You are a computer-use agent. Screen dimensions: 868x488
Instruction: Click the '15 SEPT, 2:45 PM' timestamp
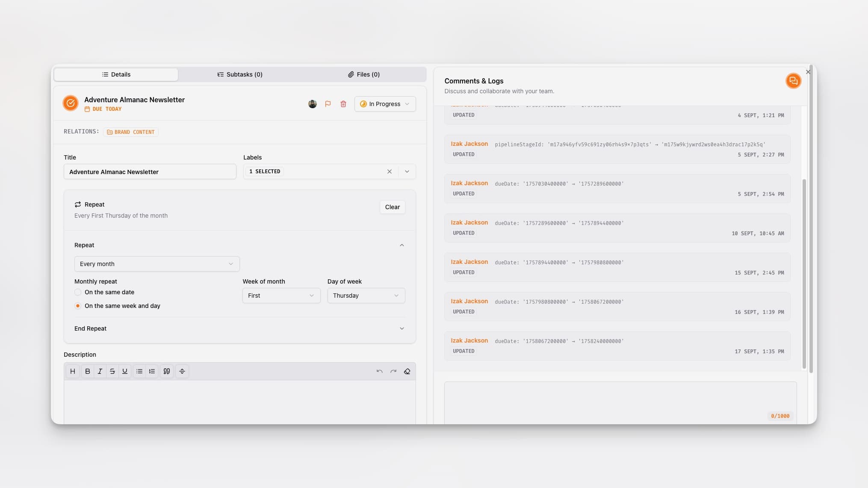click(x=759, y=273)
